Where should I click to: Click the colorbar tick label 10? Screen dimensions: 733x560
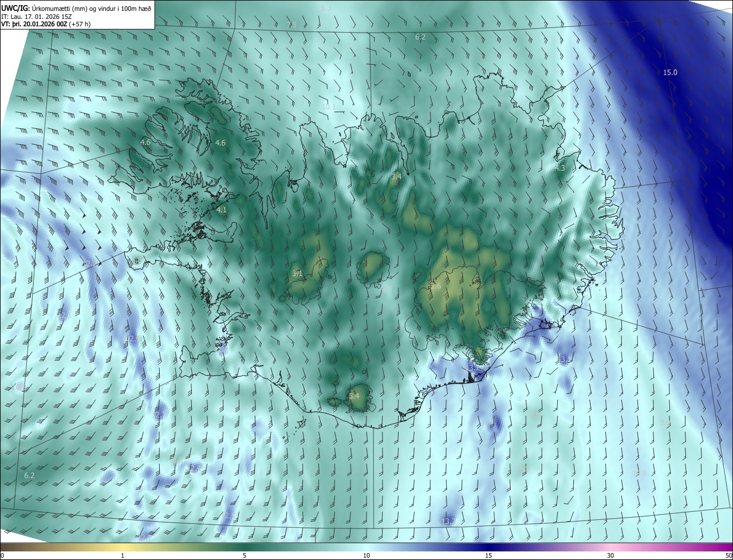366,555
